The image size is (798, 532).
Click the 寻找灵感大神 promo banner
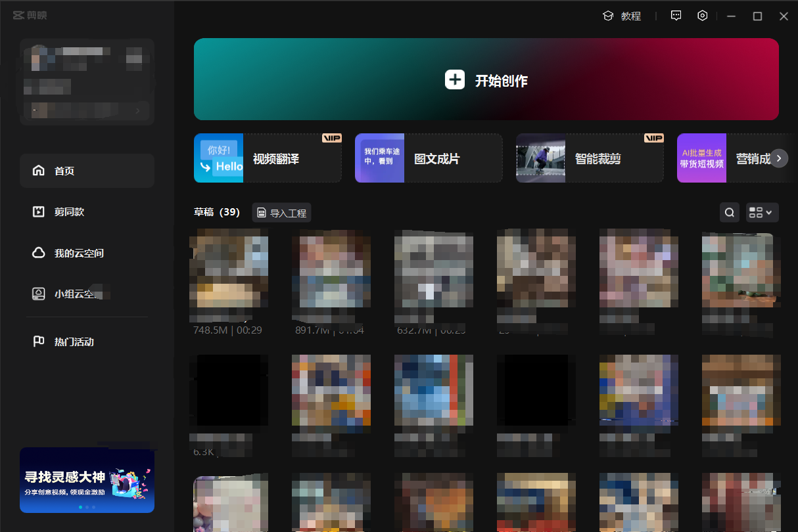(87, 480)
